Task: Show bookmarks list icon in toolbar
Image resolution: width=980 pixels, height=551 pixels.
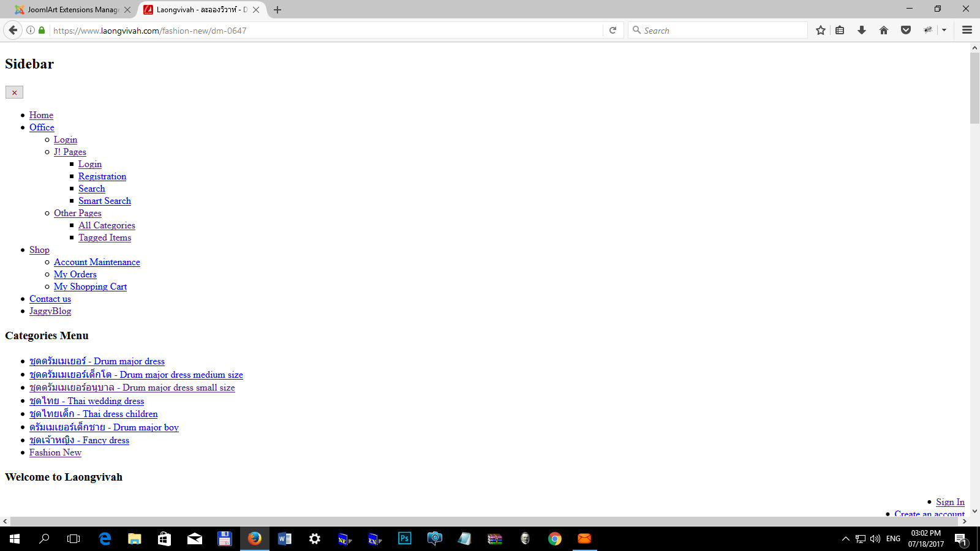Action: coord(840,30)
